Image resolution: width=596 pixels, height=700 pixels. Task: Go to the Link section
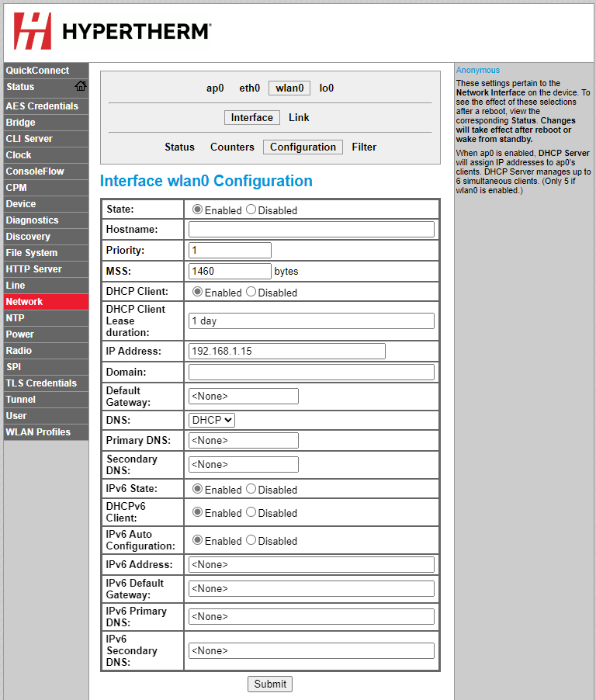(299, 118)
